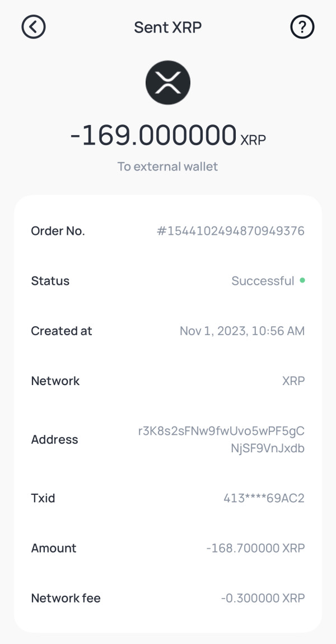The height and width of the screenshot is (644, 336).
Task: Tap the -169.000000 total amount
Action: pos(153,136)
